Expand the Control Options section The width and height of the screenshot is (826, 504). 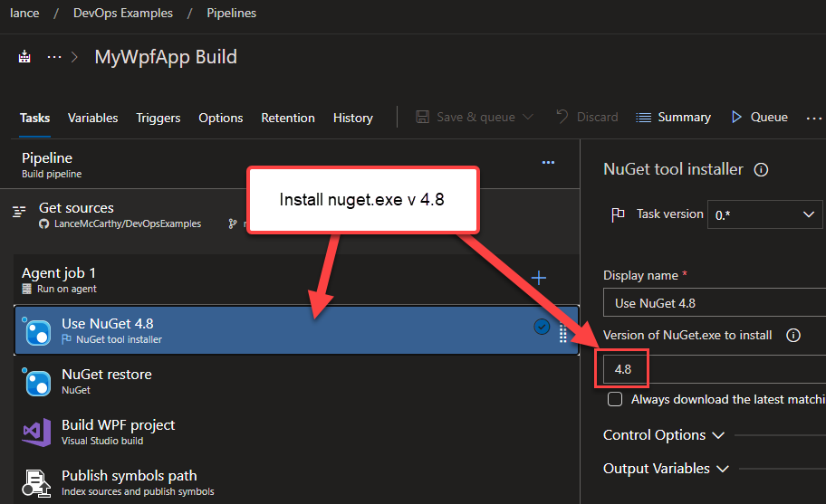tap(664, 435)
